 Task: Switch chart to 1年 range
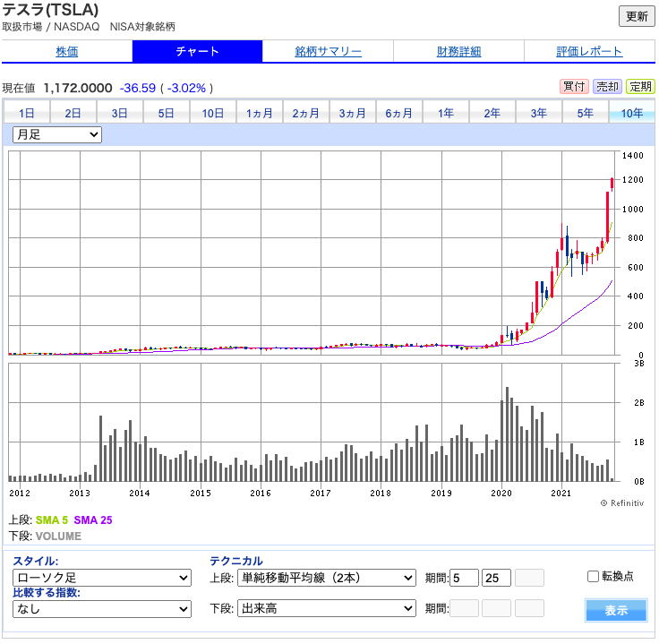click(446, 113)
